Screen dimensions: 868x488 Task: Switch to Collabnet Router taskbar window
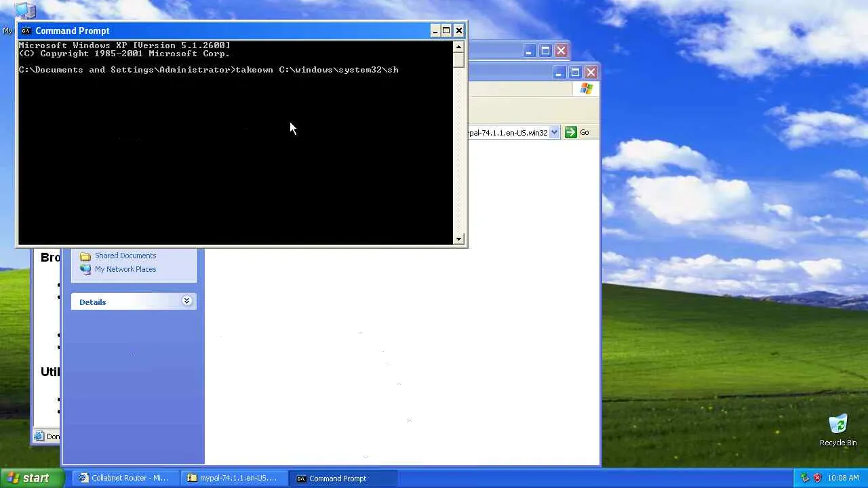[126, 478]
